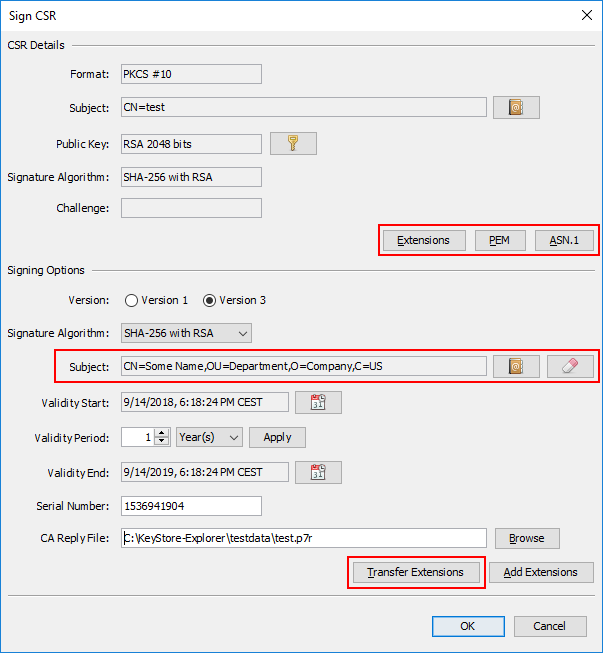Close the Sign CSR dialog window
603x653 pixels.
(x=585, y=14)
